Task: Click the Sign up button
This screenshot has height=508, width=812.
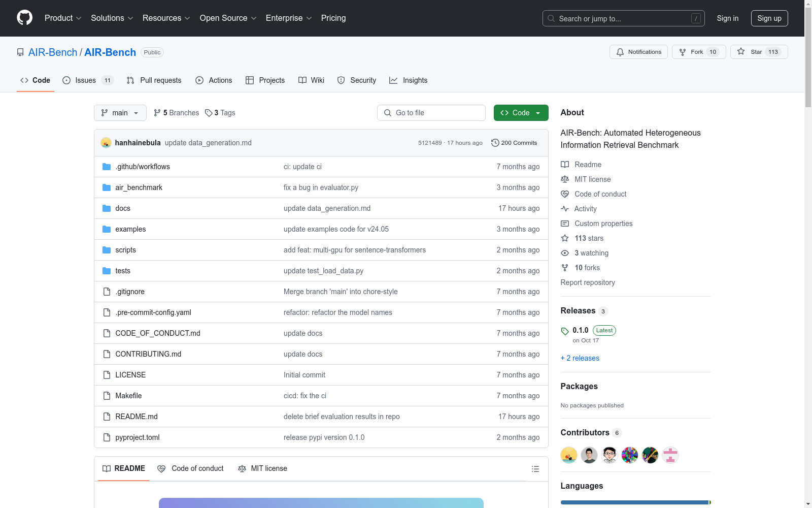Action: coord(769,18)
